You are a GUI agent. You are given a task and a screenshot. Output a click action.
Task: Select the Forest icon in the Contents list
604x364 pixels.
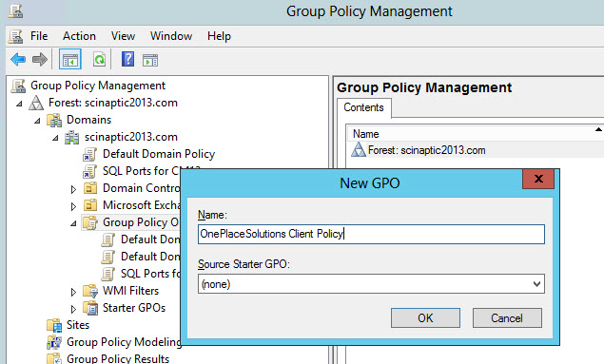pyautogui.click(x=359, y=149)
